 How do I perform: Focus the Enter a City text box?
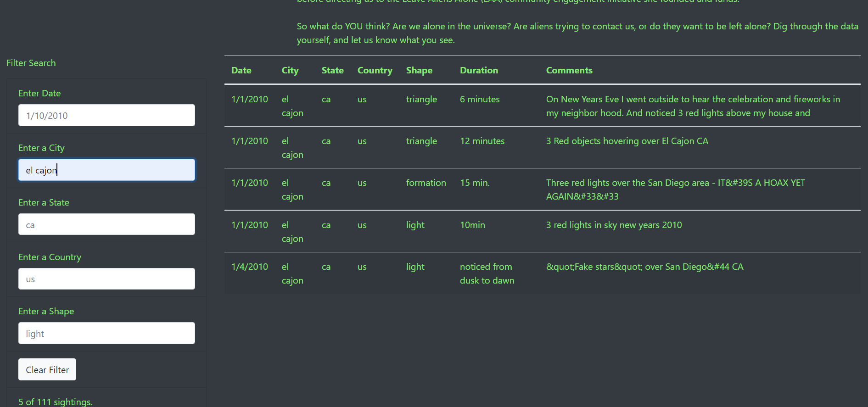pyautogui.click(x=106, y=169)
